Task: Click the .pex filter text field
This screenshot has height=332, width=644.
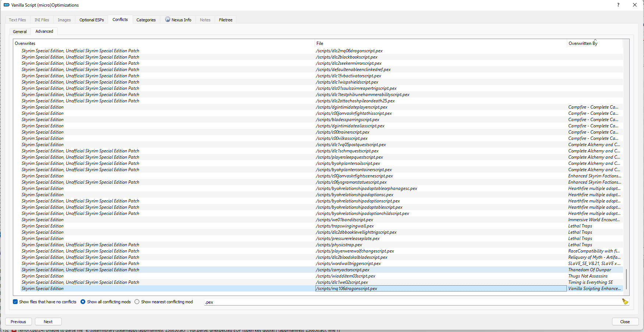Action: tap(412, 302)
